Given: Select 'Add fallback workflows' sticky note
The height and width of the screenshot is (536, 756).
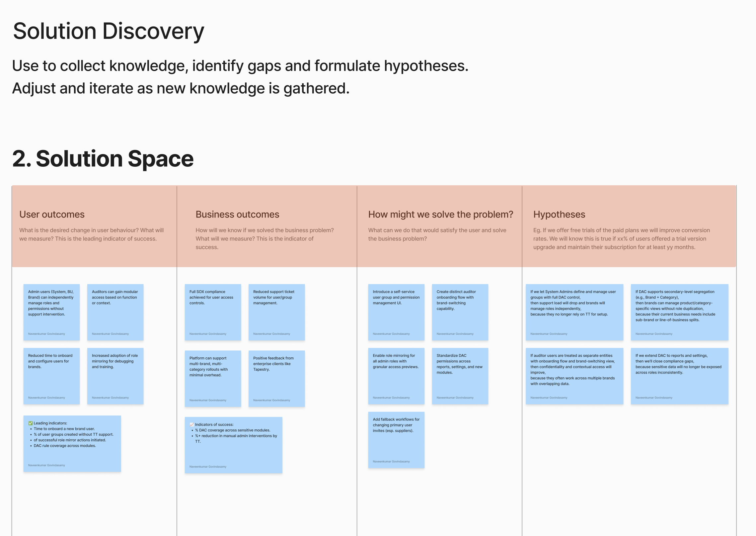Looking at the screenshot, I should 396,440.
